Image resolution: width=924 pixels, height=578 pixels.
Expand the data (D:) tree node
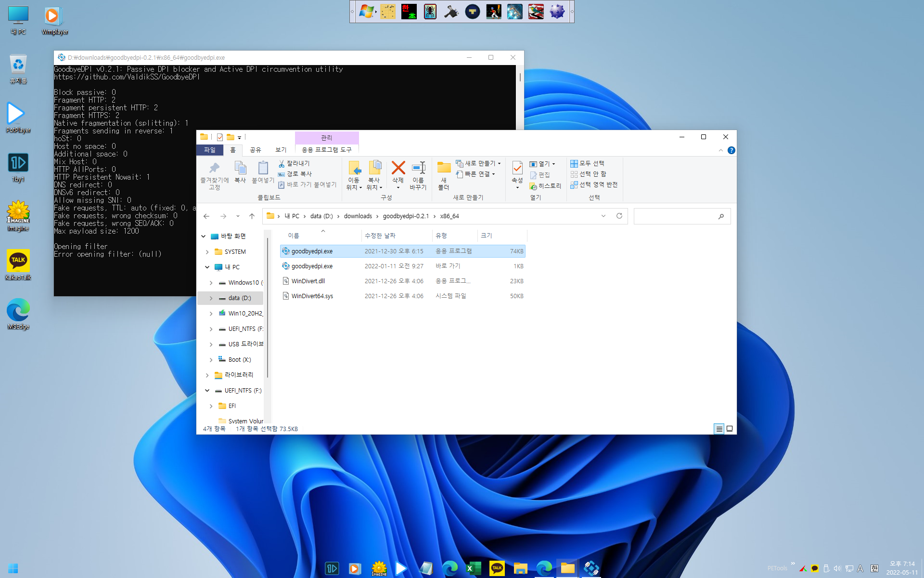[x=211, y=298]
